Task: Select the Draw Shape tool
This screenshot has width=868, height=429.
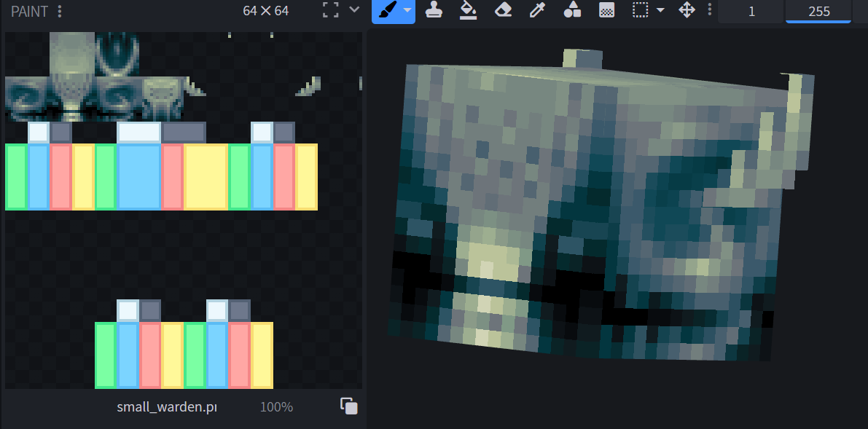Action: [572, 10]
